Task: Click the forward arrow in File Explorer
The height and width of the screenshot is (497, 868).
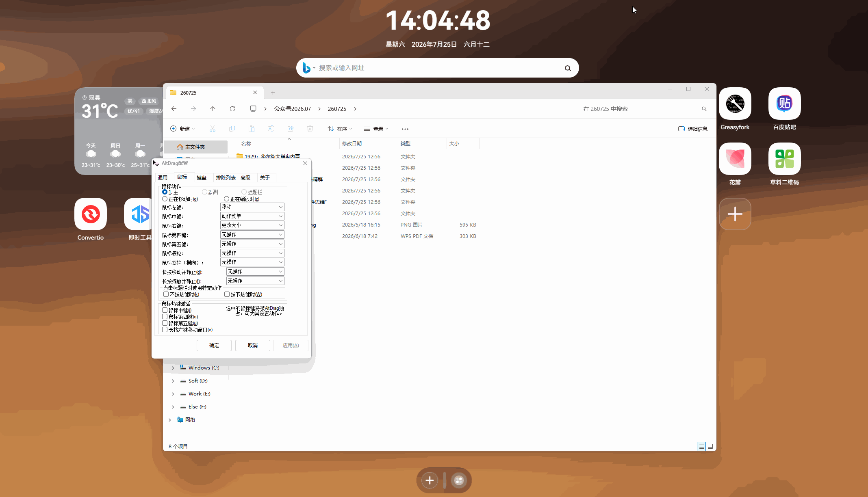Action: (193, 109)
